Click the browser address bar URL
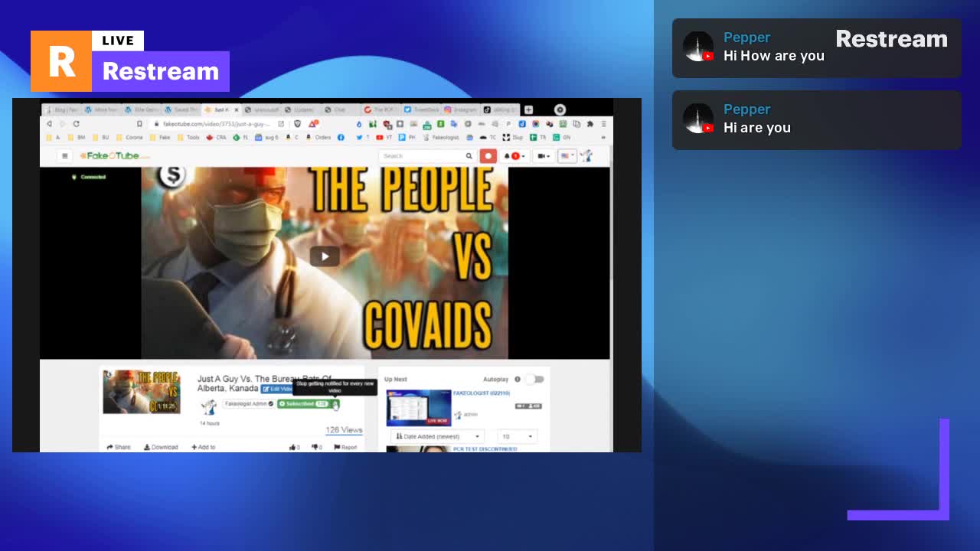980x551 pixels. click(217, 124)
